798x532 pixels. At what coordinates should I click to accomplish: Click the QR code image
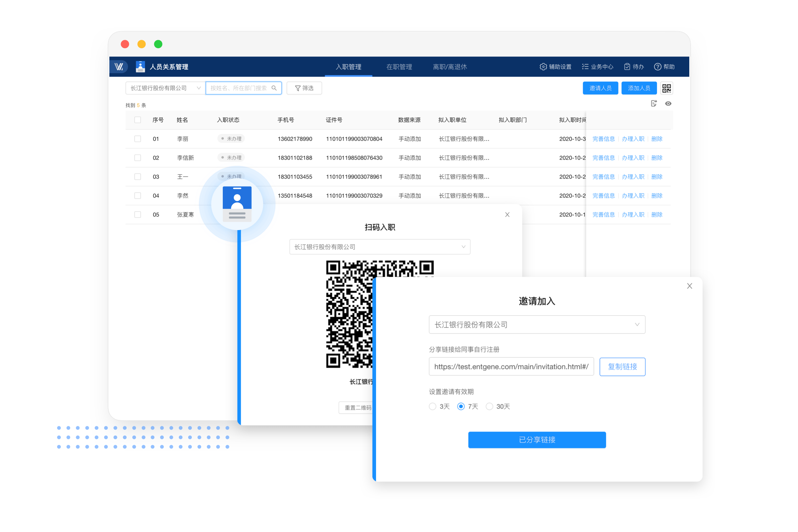pyautogui.click(x=380, y=314)
